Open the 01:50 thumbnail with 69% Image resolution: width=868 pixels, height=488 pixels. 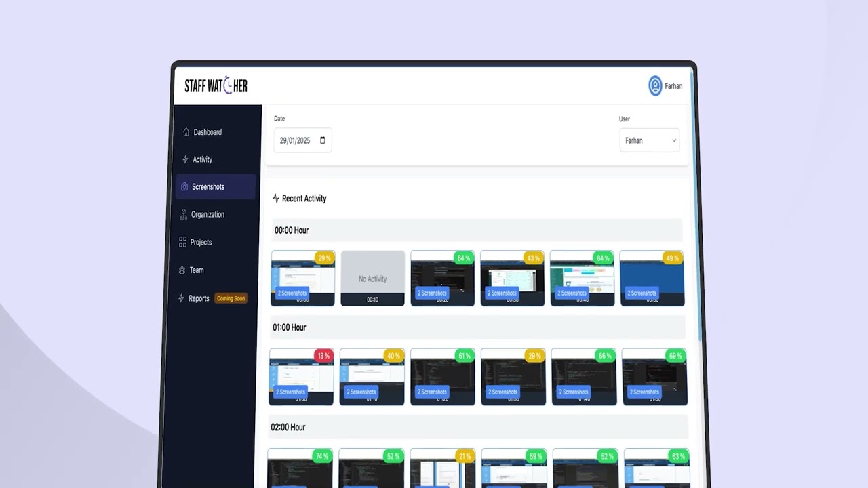(654, 377)
